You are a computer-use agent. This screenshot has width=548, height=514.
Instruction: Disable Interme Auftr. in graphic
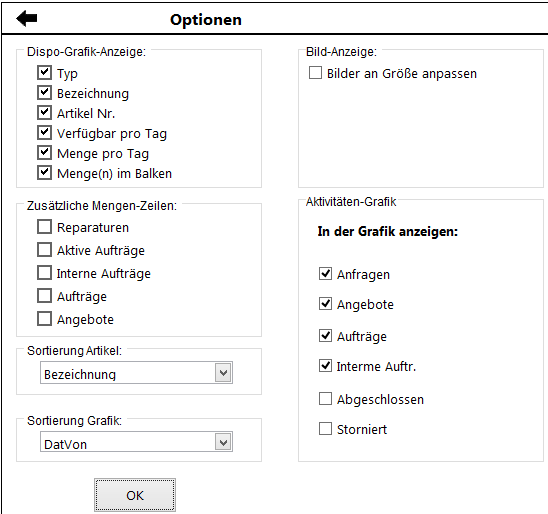pyautogui.click(x=325, y=366)
